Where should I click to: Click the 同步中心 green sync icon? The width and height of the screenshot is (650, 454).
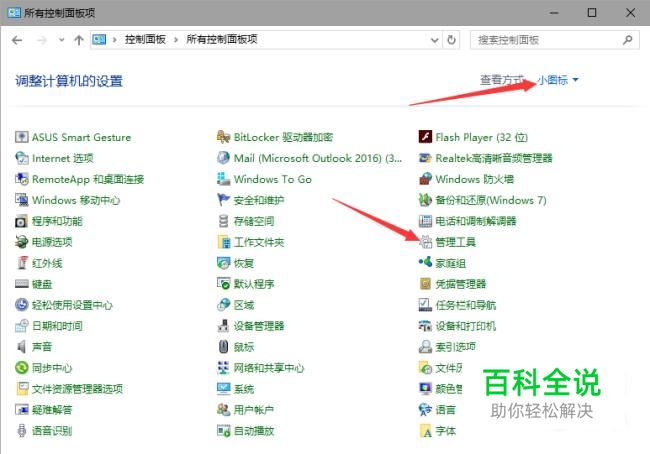pyautogui.click(x=22, y=368)
